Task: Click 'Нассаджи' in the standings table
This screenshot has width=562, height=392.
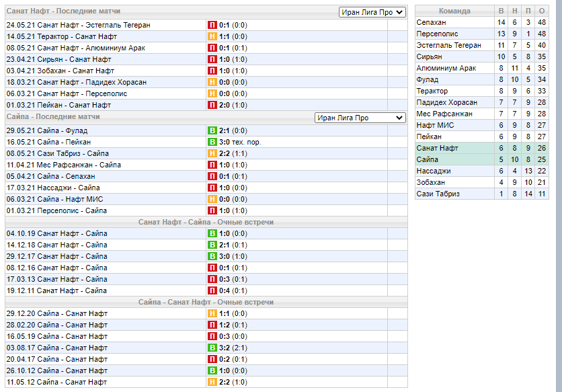Action: pyautogui.click(x=434, y=171)
